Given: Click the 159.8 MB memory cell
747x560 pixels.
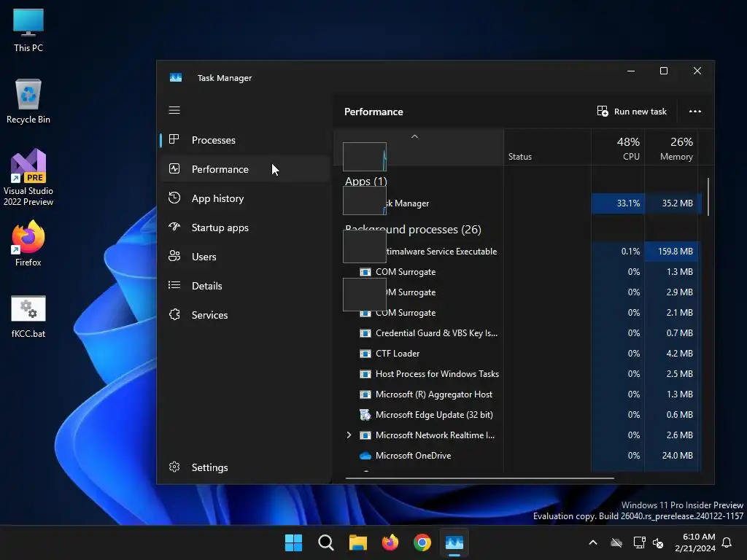Looking at the screenshot, I should point(671,252).
